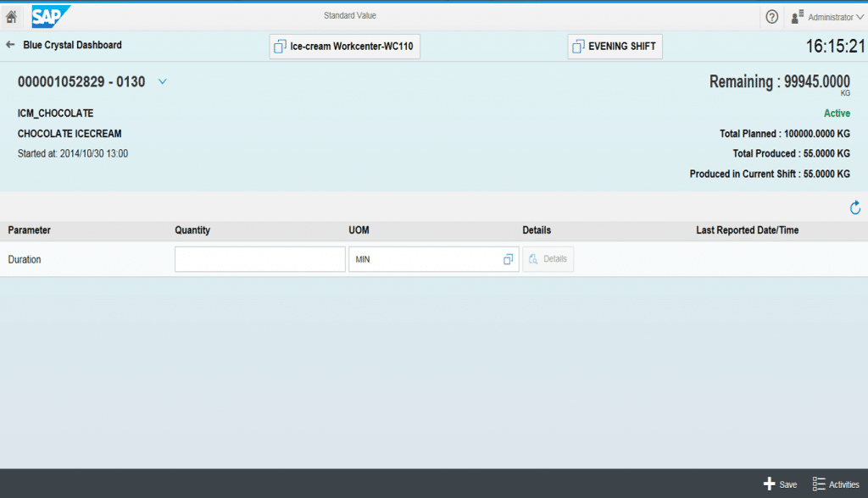Go back using the arrow beside Blue Crystal Dashboard
Screen dimensions: 868x498
pos(10,45)
